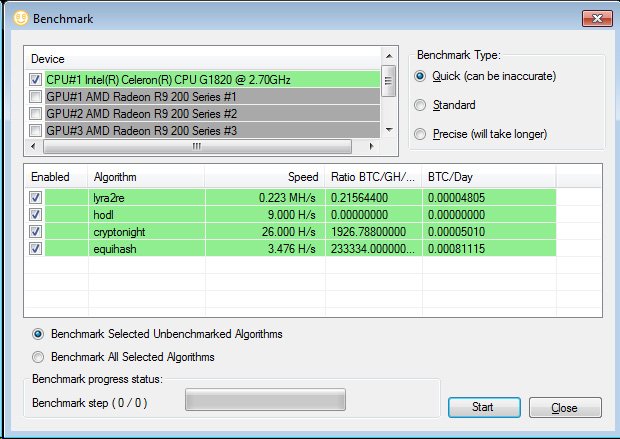This screenshot has height=439, width=620.
Task: Enable GPU#2 AMD Radeon R9 200 checkbox
Action: pos(35,114)
